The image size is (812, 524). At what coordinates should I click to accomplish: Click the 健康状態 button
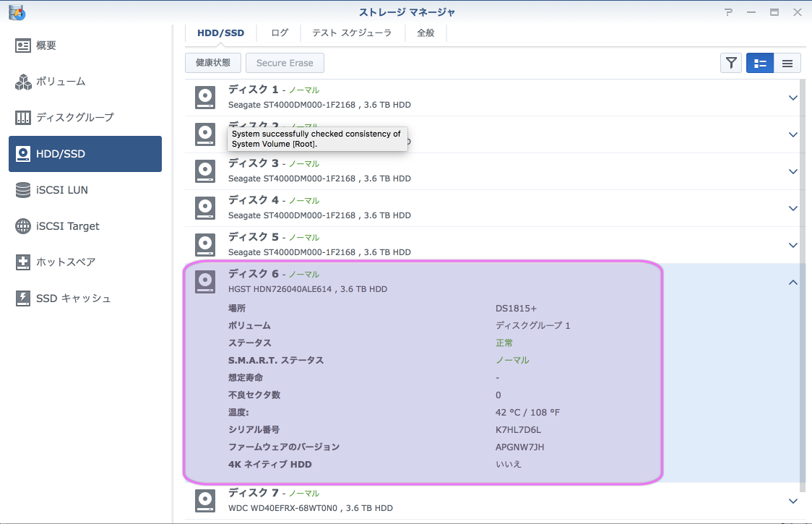[213, 63]
